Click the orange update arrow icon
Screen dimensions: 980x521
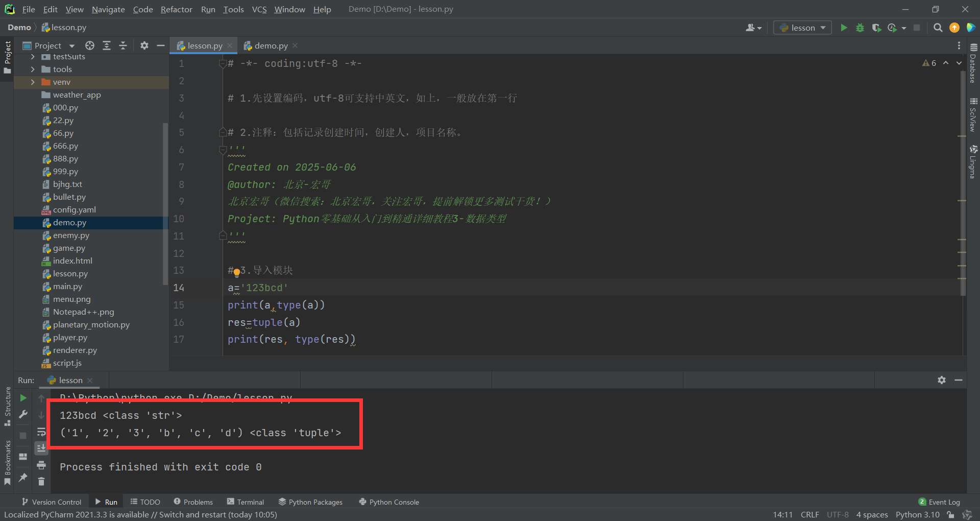[954, 28]
